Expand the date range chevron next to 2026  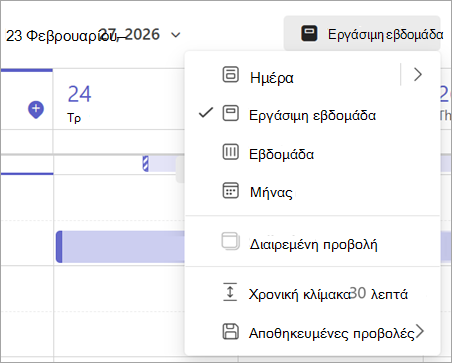click(175, 35)
